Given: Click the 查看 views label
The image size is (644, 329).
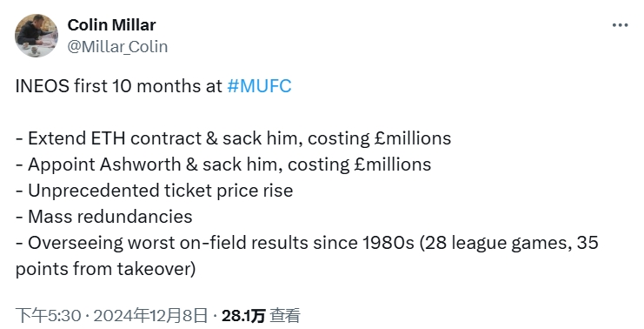Looking at the screenshot, I should click(285, 316).
